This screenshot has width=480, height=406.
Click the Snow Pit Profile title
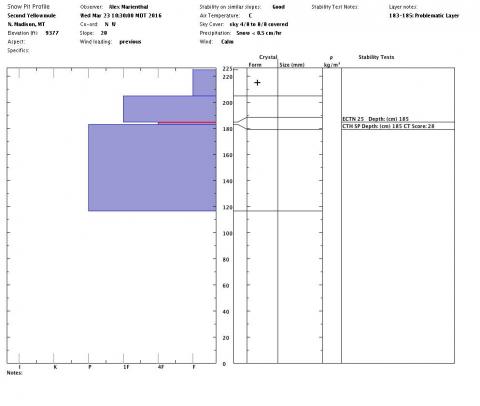click(x=28, y=7)
